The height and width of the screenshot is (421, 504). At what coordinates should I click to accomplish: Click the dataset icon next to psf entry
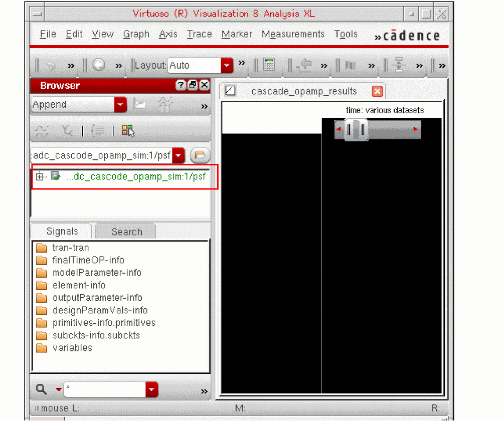click(x=56, y=176)
